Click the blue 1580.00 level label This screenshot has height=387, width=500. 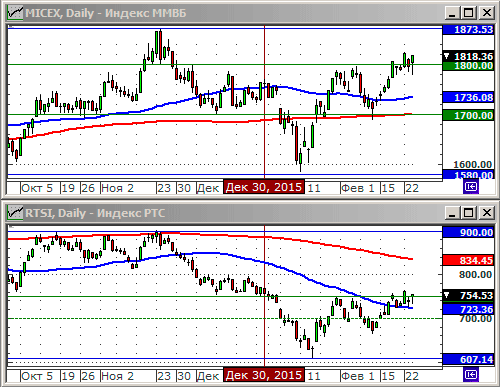click(x=468, y=175)
